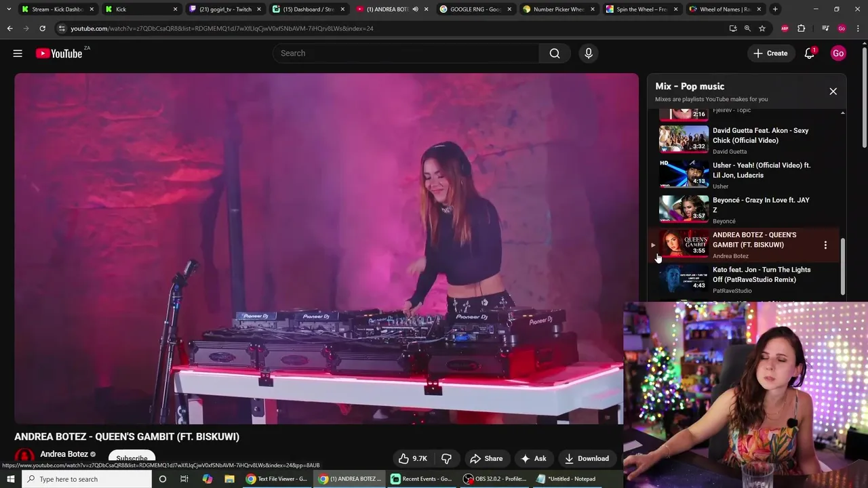Screen dimensions: 868x488
Task: Bookmark this page with the star icon
Action: [x=762, y=28]
